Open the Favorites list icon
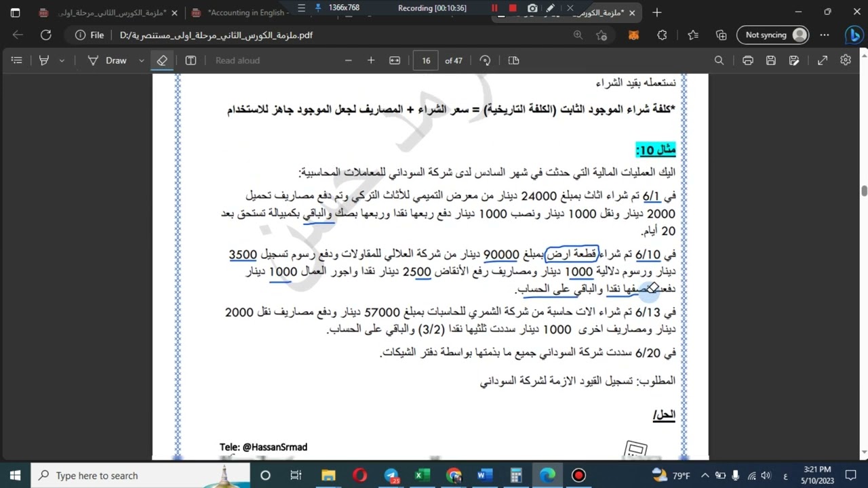 pos(693,35)
